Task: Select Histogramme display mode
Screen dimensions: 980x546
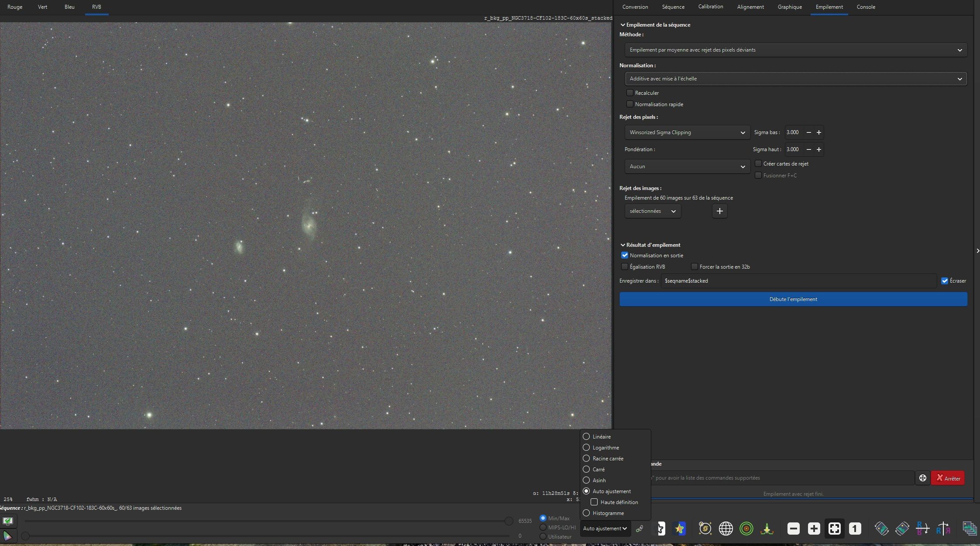Action: pos(586,513)
